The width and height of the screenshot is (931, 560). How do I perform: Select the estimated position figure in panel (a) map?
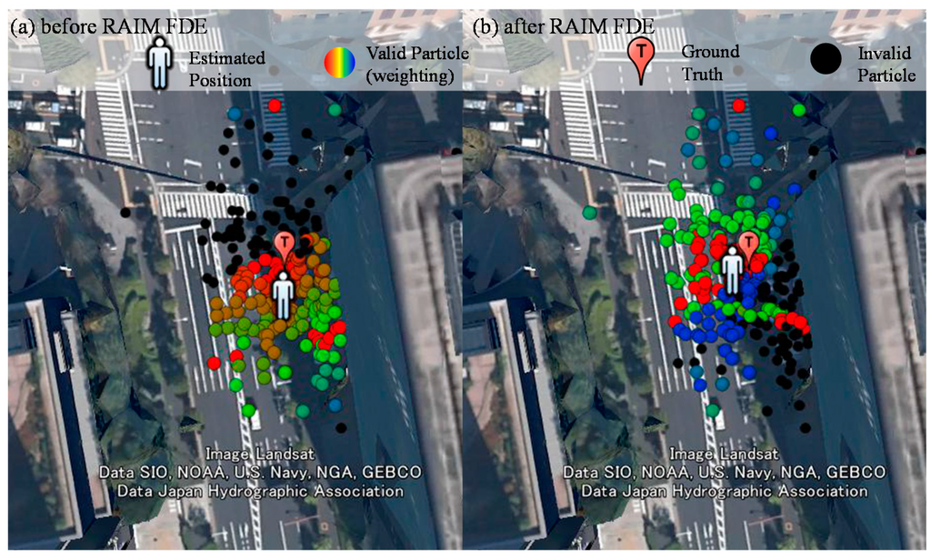click(x=284, y=295)
